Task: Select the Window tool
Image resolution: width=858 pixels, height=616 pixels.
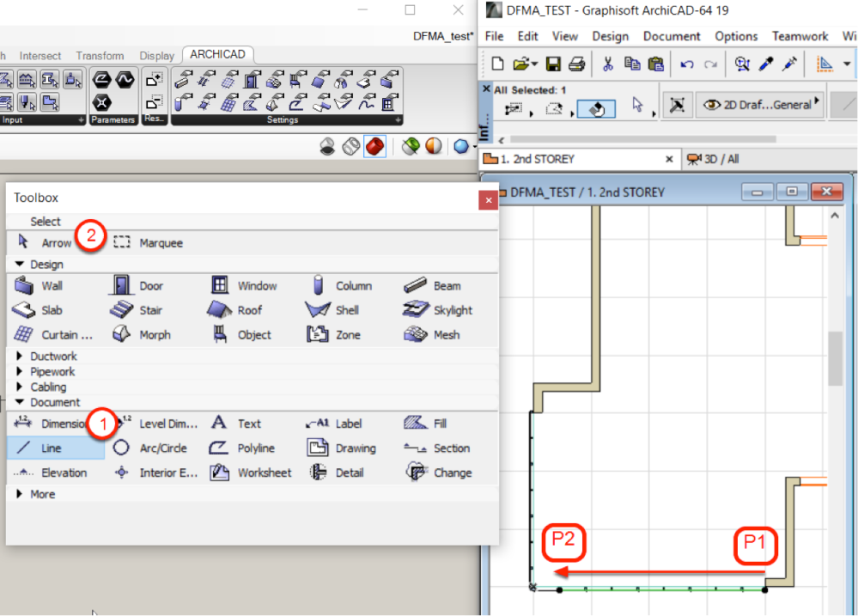Action: click(244, 286)
